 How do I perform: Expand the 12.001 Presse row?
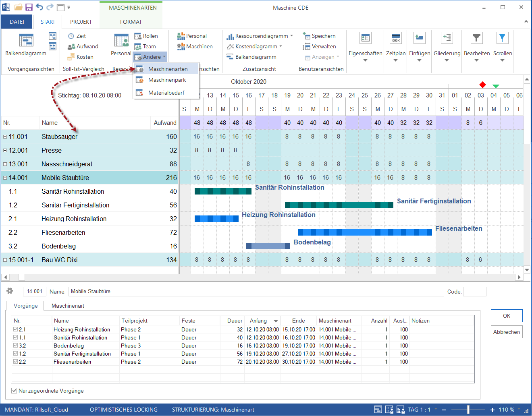5,150
